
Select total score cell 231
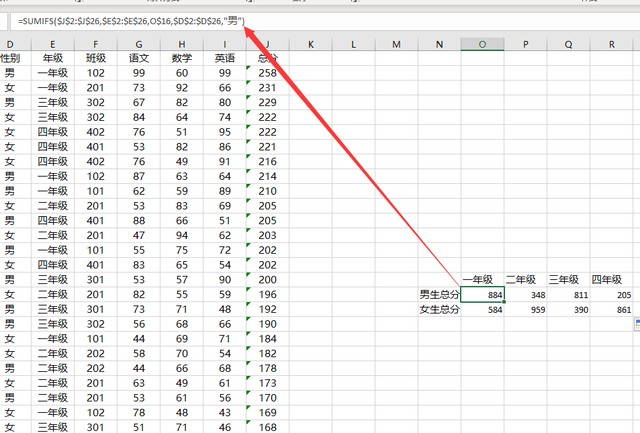point(267,88)
